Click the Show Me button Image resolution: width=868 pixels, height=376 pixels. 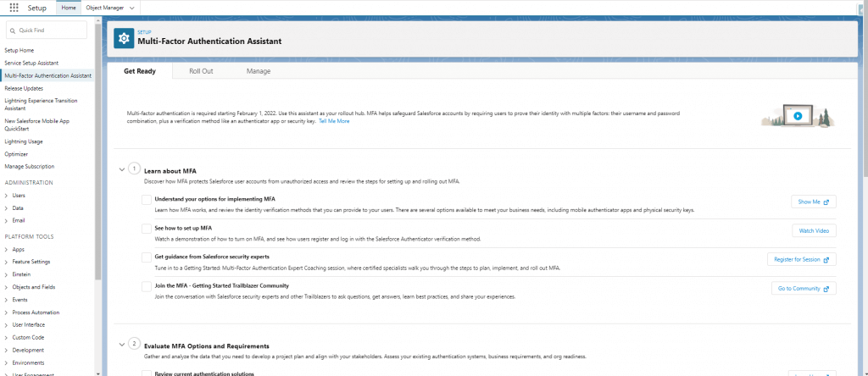pos(813,202)
